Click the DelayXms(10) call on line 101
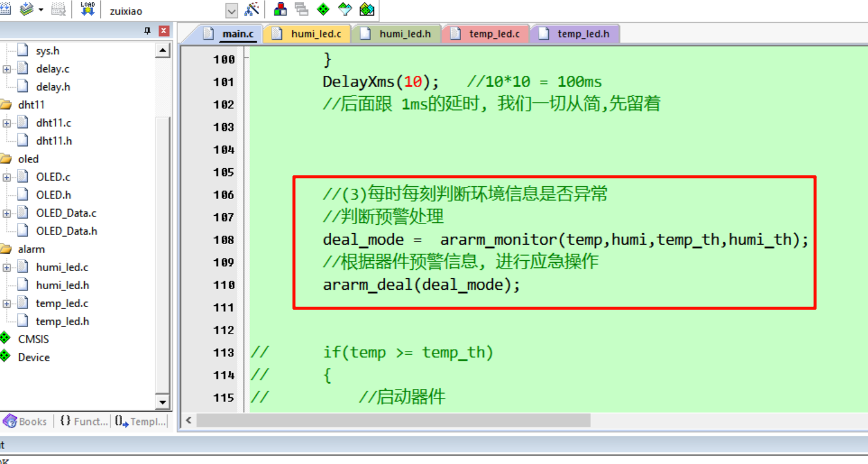The height and width of the screenshot is (464, 868). pyautogui.click(x=381, y=82)
